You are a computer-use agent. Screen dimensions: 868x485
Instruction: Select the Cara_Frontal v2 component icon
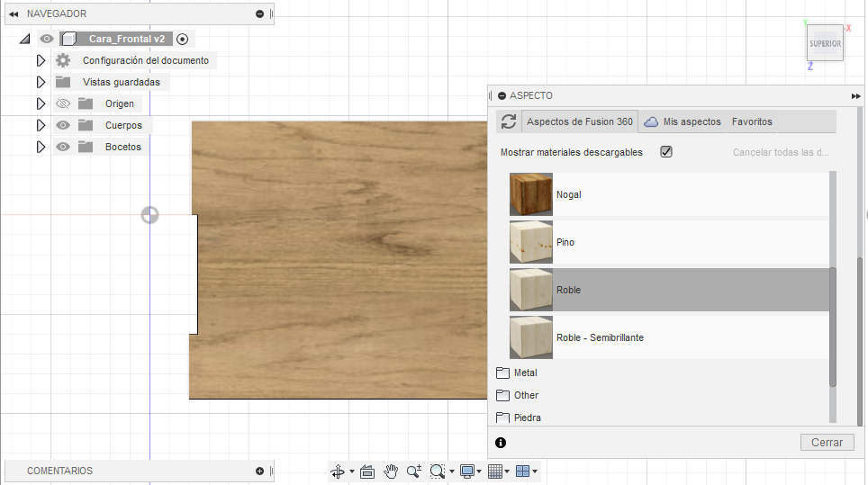[x=69, y=39]
